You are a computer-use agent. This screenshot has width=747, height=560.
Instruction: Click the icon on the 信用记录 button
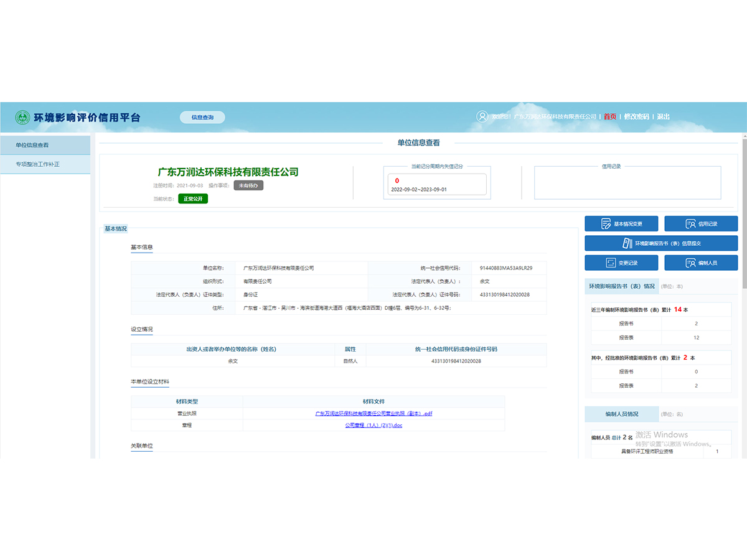click(x=690, y=224)
